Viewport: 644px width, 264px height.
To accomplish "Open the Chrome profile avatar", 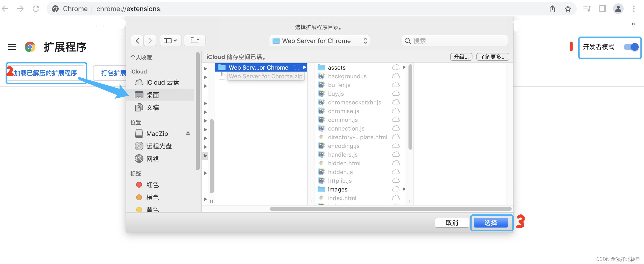I will pos(618,9).
